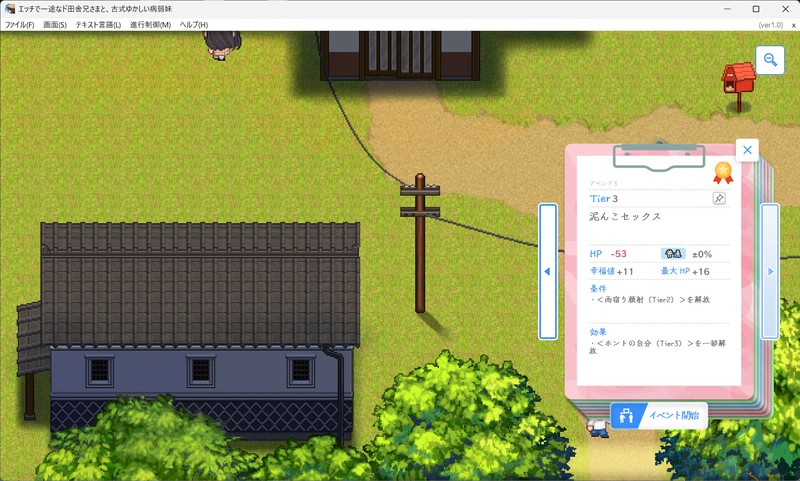Expand the 進行制御(M) menu
The width and height of the screenshot is (800, 481).
[150, 24]
